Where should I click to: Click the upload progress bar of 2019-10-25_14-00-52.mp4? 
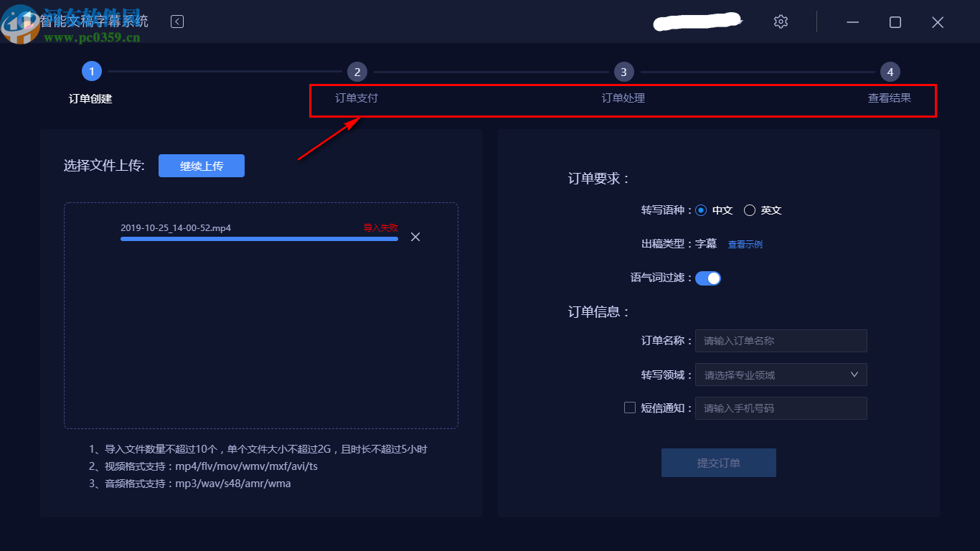click(x=258, y=239)
